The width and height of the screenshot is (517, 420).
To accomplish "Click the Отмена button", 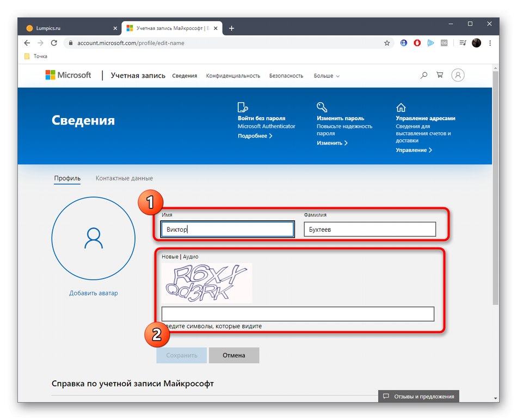I will tap(234, 355).
